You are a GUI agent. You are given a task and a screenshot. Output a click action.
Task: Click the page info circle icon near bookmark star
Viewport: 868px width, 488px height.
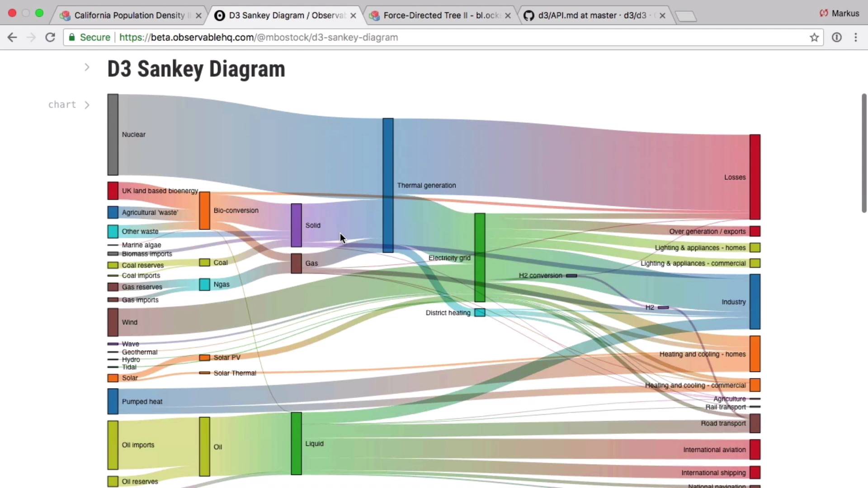[x=837, y=38]
